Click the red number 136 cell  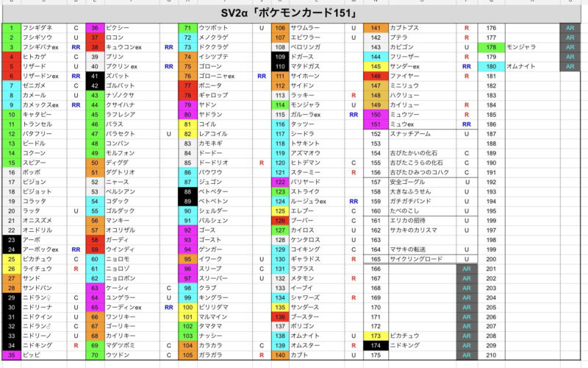280,316
